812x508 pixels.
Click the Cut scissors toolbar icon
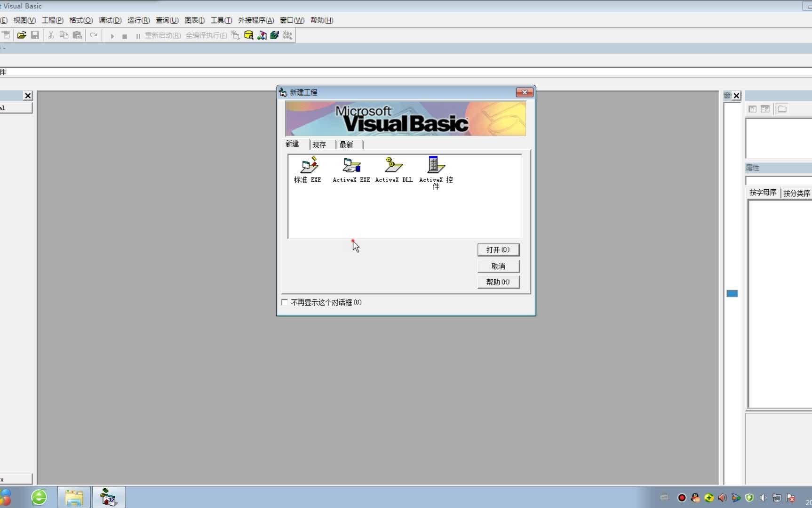[x=51, y=35]
